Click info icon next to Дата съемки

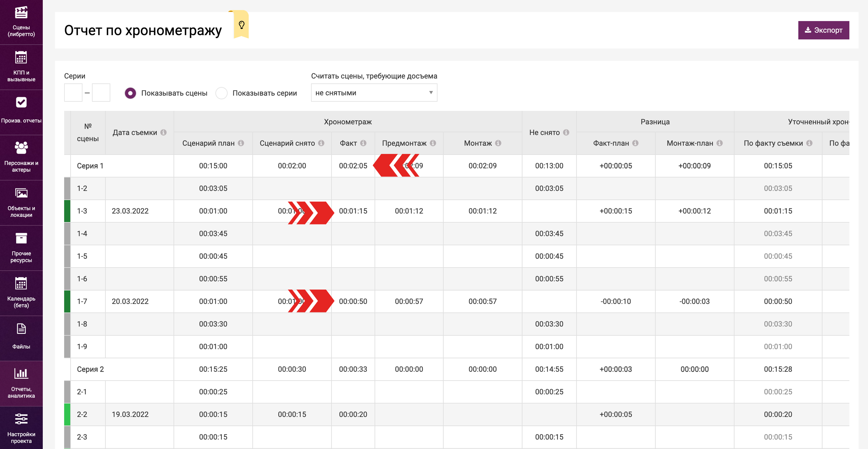point(163,132)
